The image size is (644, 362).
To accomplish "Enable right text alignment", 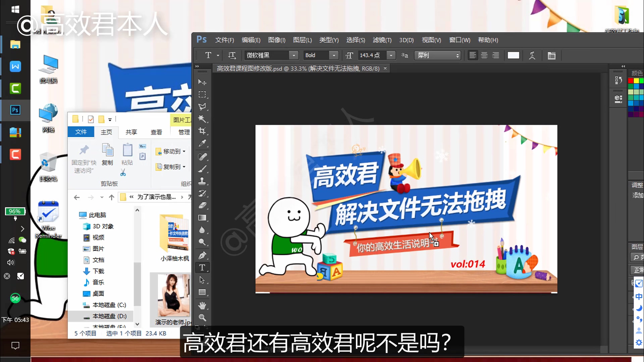I will point(496,55).
